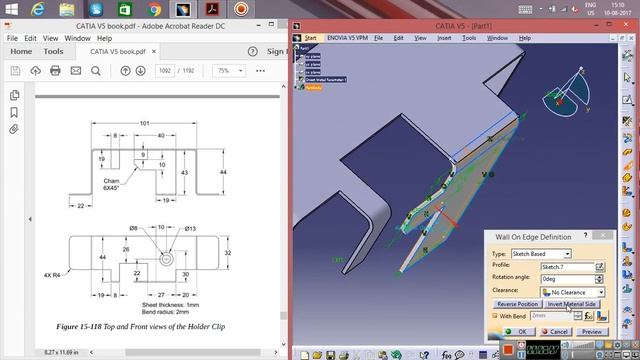Open more tools ellipsis in Acrobat toolbar
640x360 pixels.
coord(260,71)
